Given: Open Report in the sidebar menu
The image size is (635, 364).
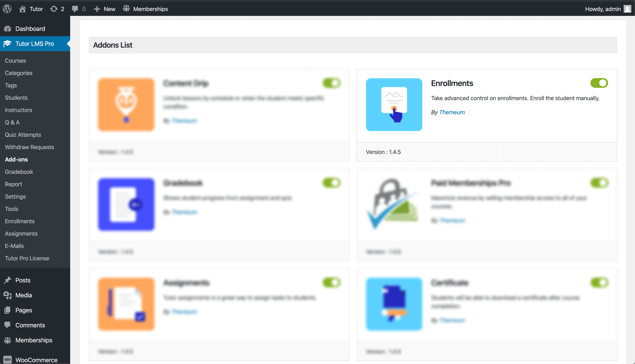Looking at the screenshot, I should pos(13,184).
